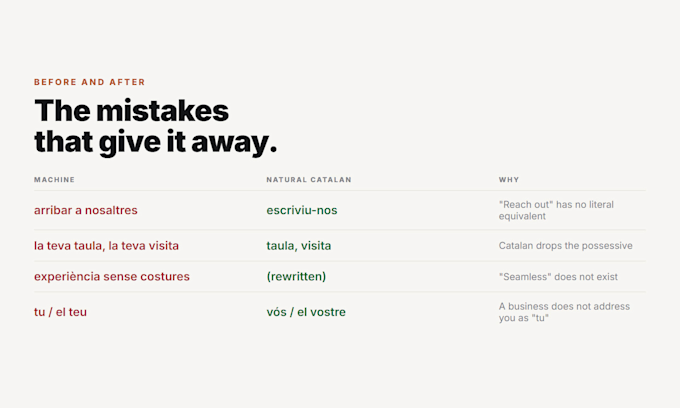Screen dimensions: 680x408
Task: Click "la teva taula, la teva visita"
Action: pyautogui.click(x=106, y=246)
